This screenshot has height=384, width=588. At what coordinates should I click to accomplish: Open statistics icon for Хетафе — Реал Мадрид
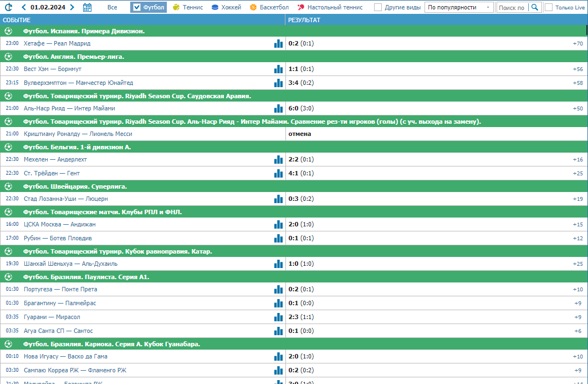click(x=278, y=43)
